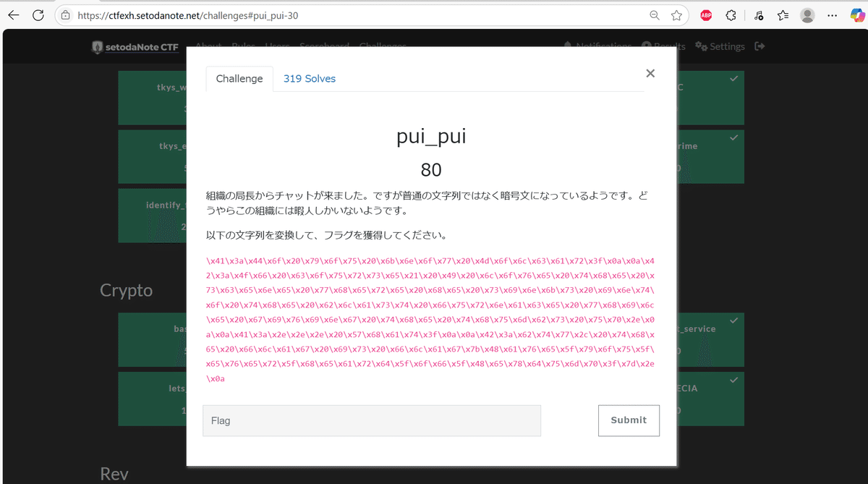Click the logout icon in the site navbar
This screenshot has height=484, width=868.
tap(759, 46)
